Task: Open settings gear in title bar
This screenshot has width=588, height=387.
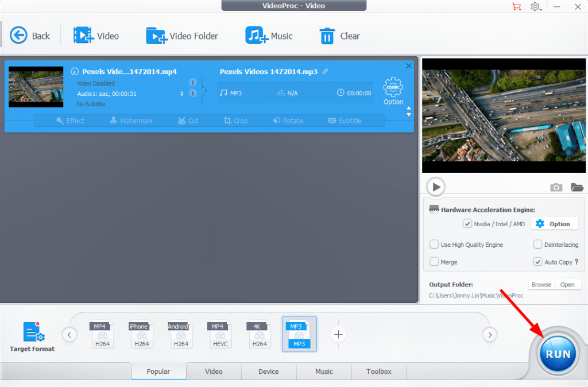Action: click(536, 6)
